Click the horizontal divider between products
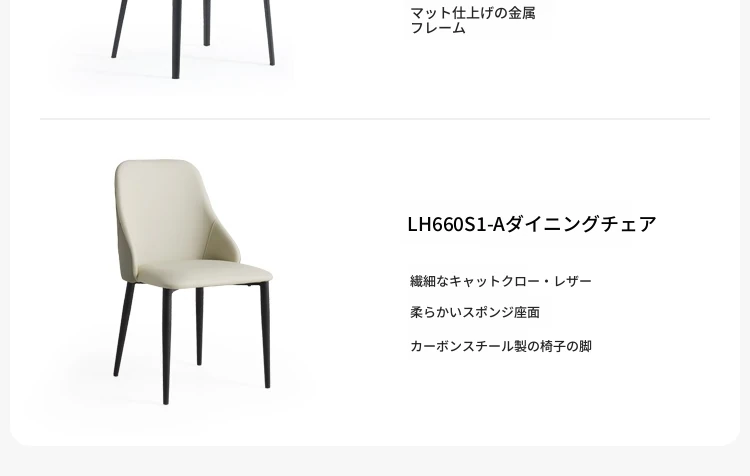Screen dimensions: 750x476 click(x=375, y=118)
